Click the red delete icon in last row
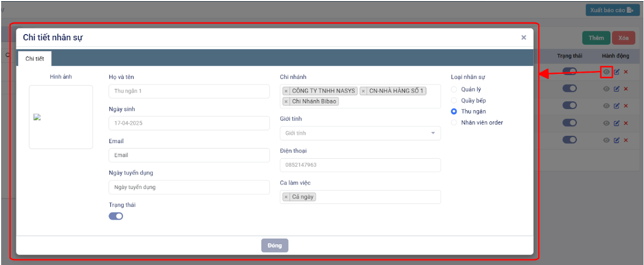This screenshot has height=265, width=644. [x=626, y=140]
